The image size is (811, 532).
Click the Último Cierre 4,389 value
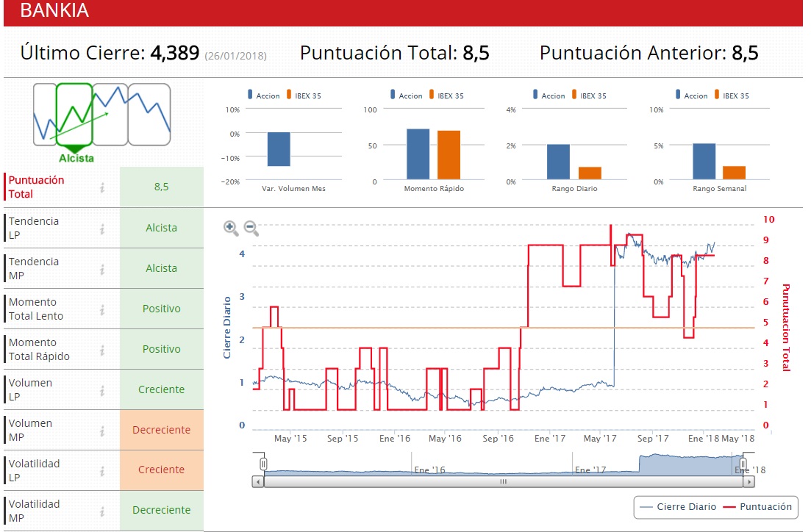click(175, 53)
